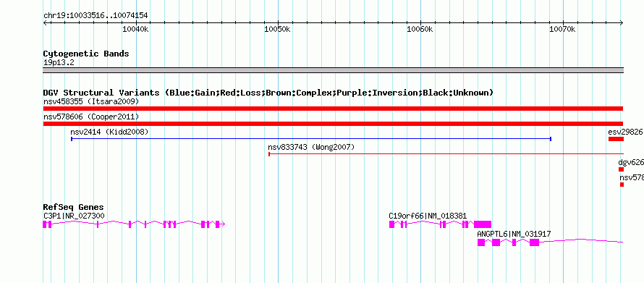Click the C3P1|NR_027300 gene label
Image resolution: width=644 pixels, height=283 pixels.
pyautogui.click(x=74, y=216)
